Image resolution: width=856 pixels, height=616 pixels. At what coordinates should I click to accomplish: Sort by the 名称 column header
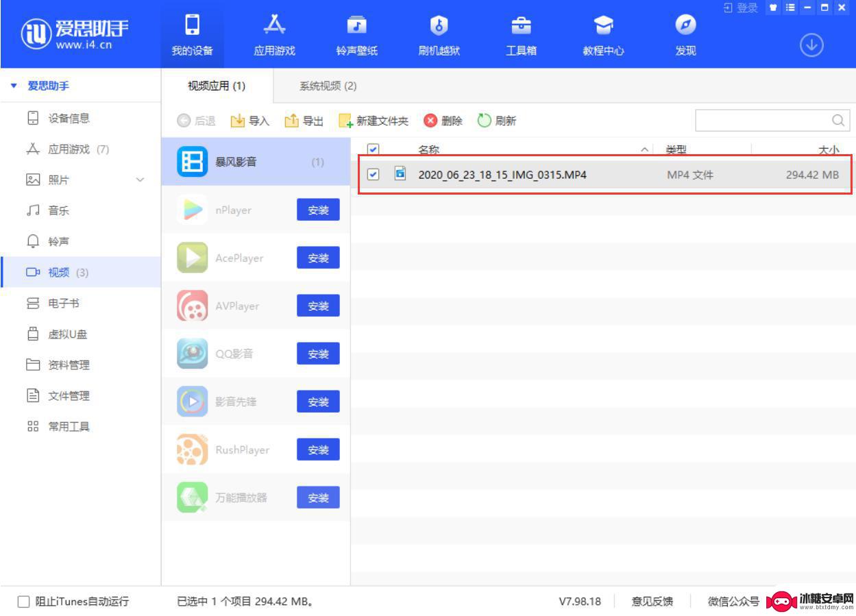[428, 149]
